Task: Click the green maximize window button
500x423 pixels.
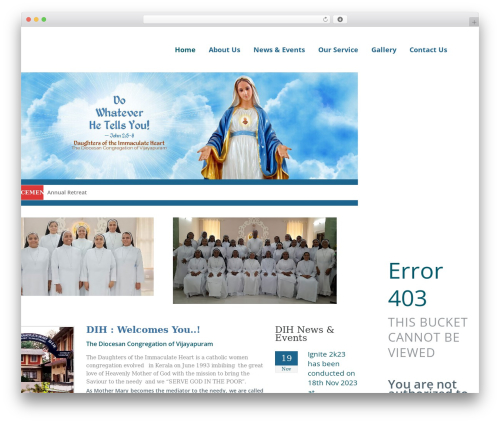Action: pyautogui.click(x=44, y=20)
